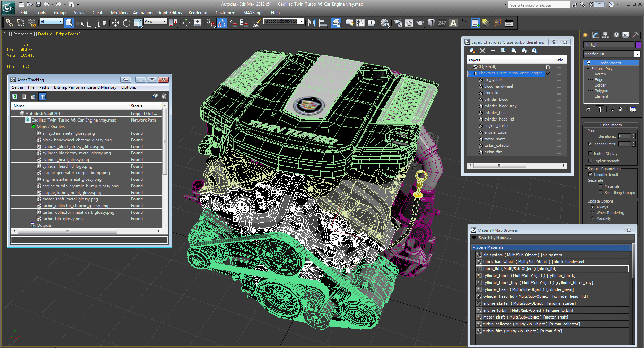
Task: Click the Unlink Selection tool
Action: pos(21,23)
